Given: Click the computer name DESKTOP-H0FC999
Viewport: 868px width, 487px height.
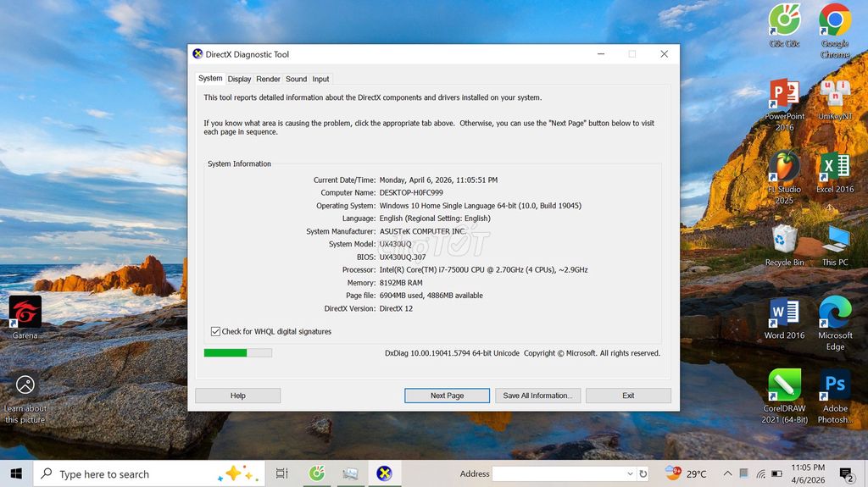Looking at the screenshot, I should [411, 192].
